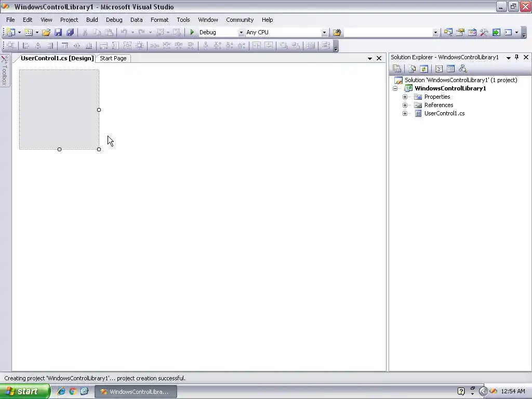Open the Toolbox auto-hidden side tab

click(4, 71)
